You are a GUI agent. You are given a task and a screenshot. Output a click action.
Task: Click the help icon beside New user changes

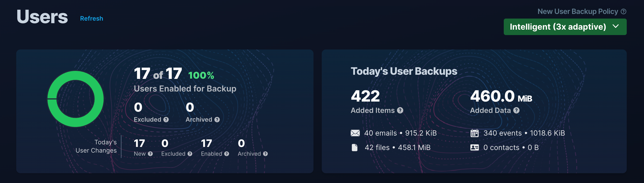pos(150,154)
